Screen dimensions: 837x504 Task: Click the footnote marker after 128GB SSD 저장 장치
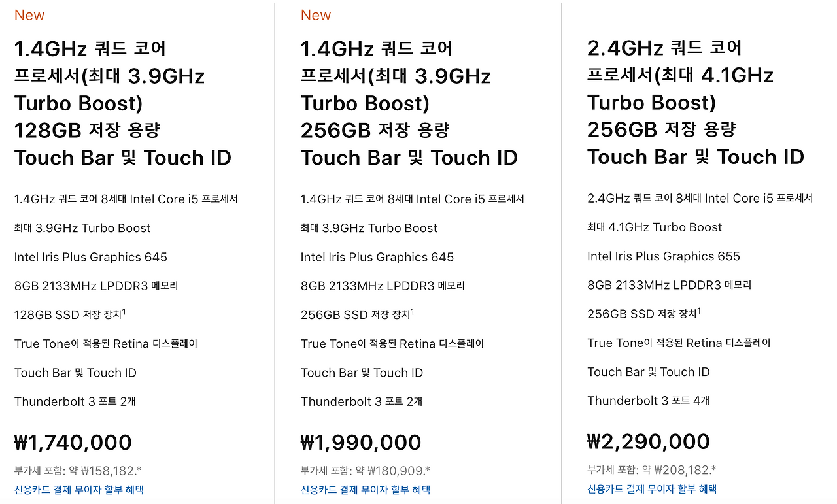[124, 312]
